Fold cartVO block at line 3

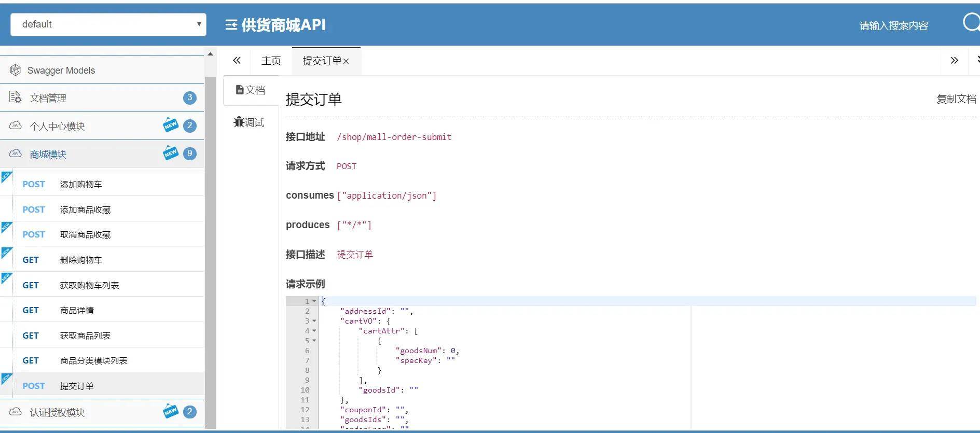pyautogui.click(x=314, y=321)
